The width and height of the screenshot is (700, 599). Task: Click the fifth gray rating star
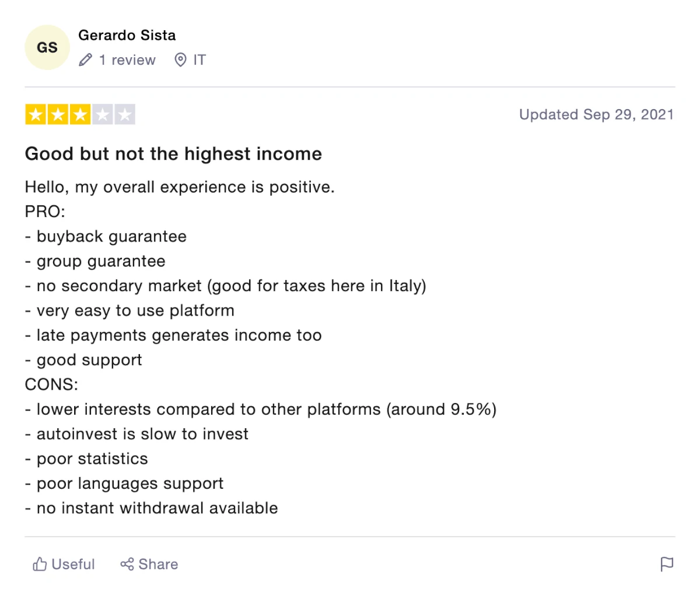pos(124,115)
